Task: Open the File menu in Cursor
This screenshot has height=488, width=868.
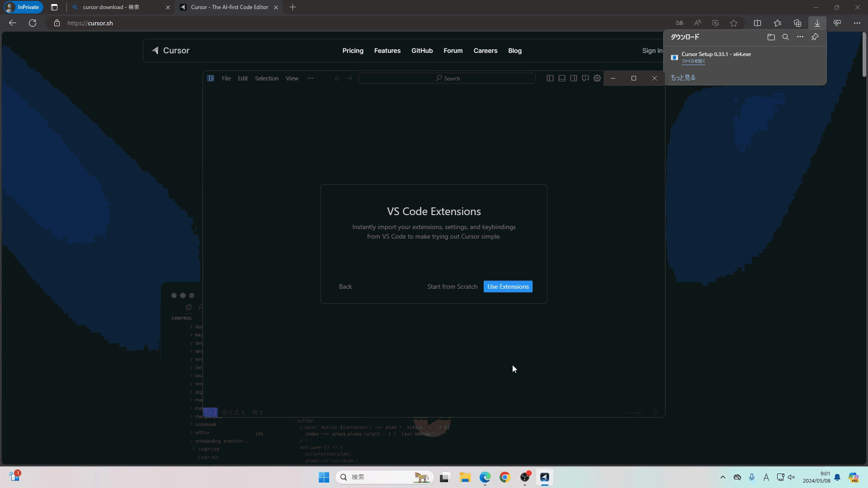Action: (226, 78)
